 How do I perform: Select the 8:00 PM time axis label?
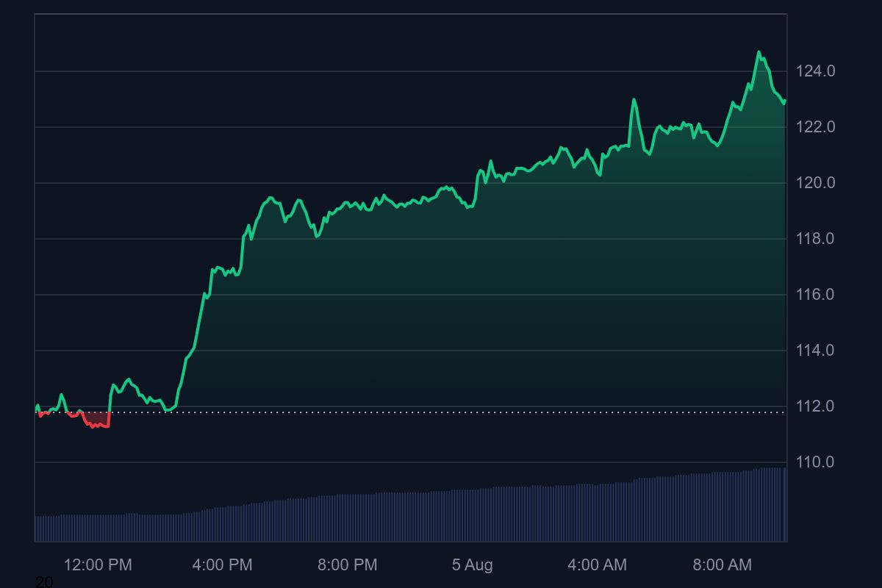click(x=348, y=565)
